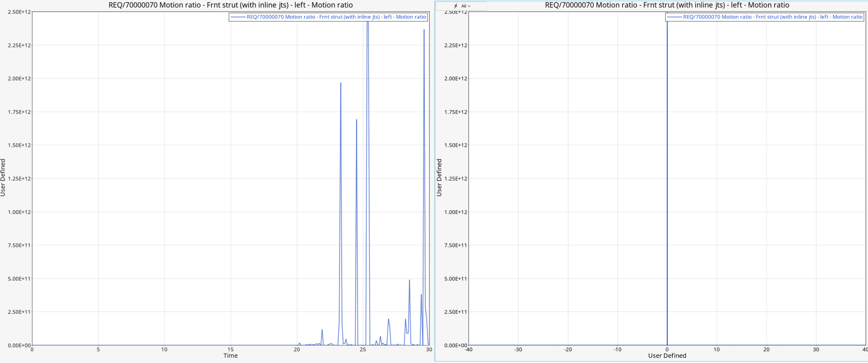Click the -10 tick label on the x-axis
The image size is (868, 363).
pyautogui.click(x=618, y=349)
